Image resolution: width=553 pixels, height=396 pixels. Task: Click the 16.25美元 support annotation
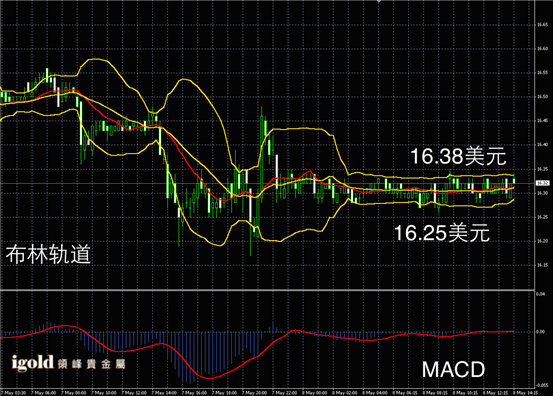442,233
